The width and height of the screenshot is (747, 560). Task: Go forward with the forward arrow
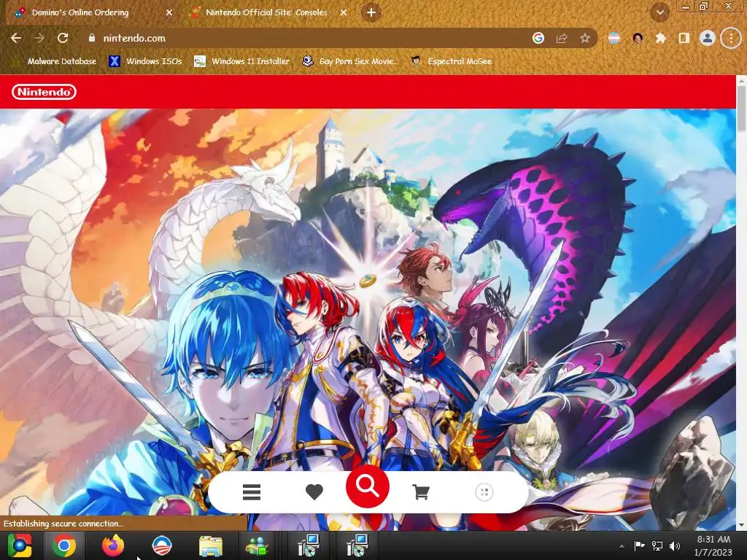[39, 38]
